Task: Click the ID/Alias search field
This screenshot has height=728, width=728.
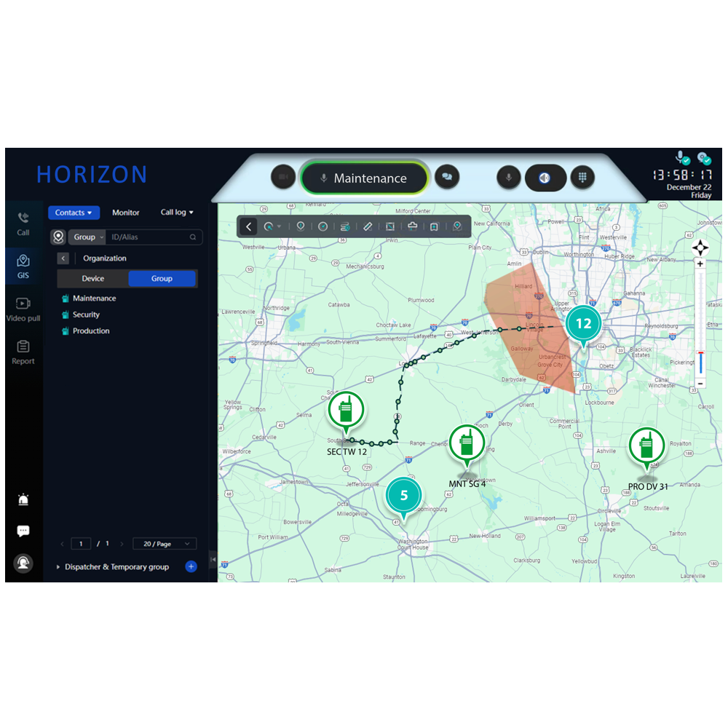Action: click(x=148, y=237)
